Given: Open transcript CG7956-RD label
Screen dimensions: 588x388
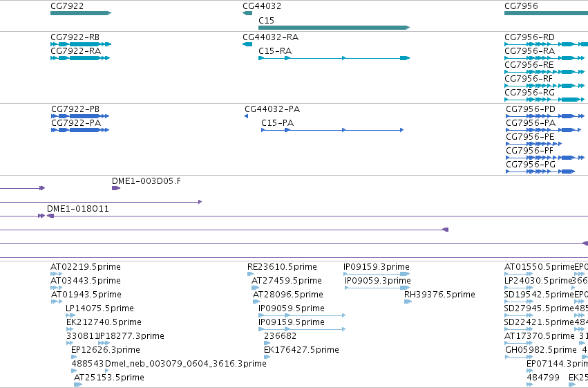Looking at the screenshot, I should (529, 37).
